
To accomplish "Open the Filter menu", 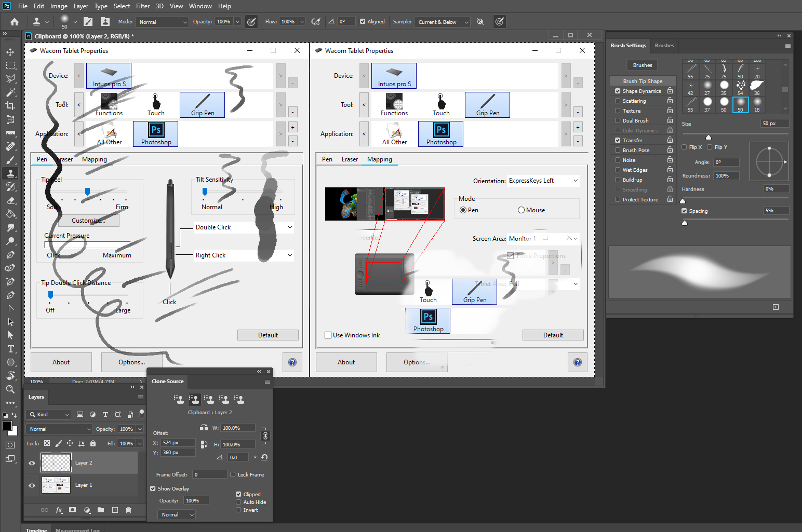I will click(x=143, y=6).
